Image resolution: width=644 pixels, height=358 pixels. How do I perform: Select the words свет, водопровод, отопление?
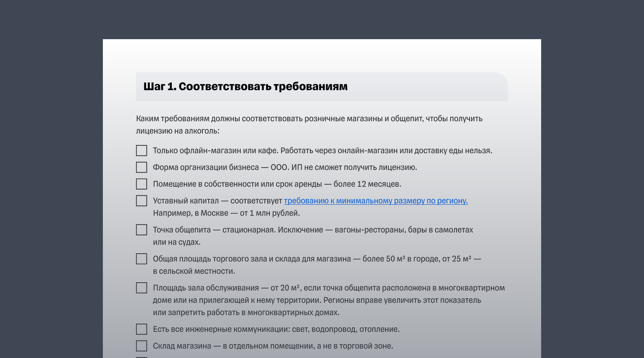[347, 329]
